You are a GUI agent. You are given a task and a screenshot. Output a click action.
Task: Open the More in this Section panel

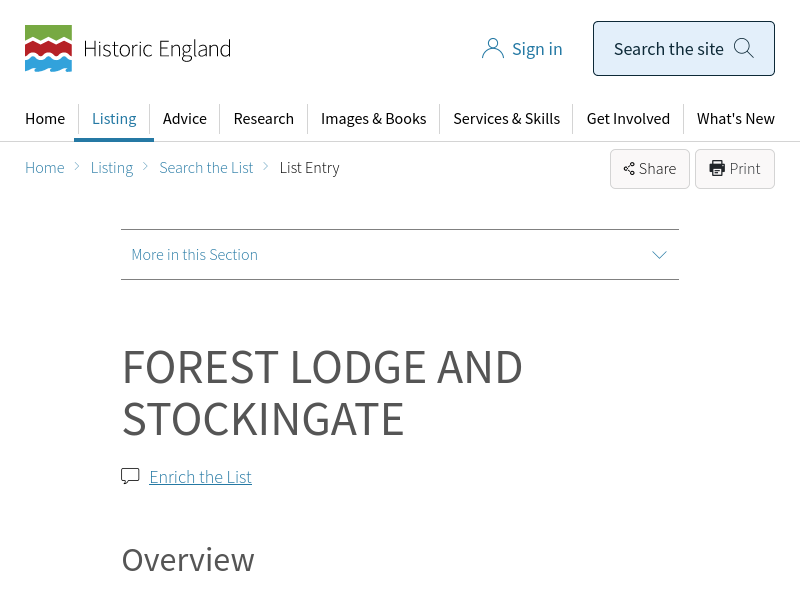click(195, 255)
